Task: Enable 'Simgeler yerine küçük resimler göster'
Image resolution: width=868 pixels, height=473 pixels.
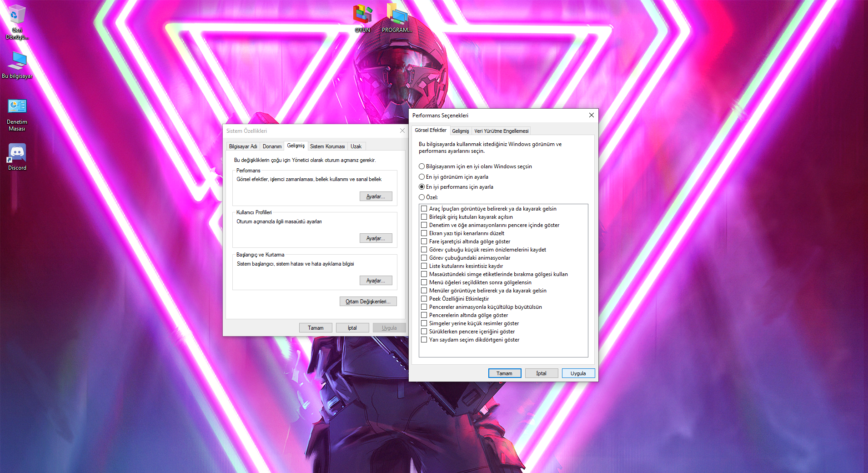Action: [424, 323]
